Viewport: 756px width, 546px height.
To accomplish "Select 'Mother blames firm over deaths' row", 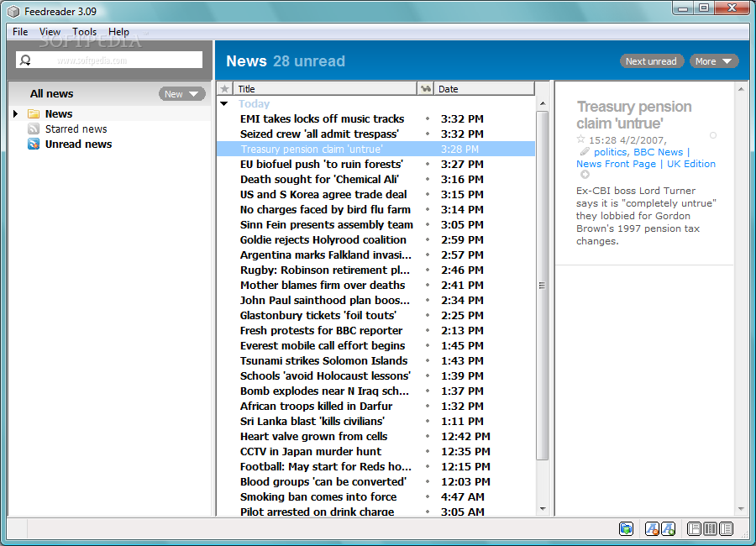I will (x=375, y=285).
